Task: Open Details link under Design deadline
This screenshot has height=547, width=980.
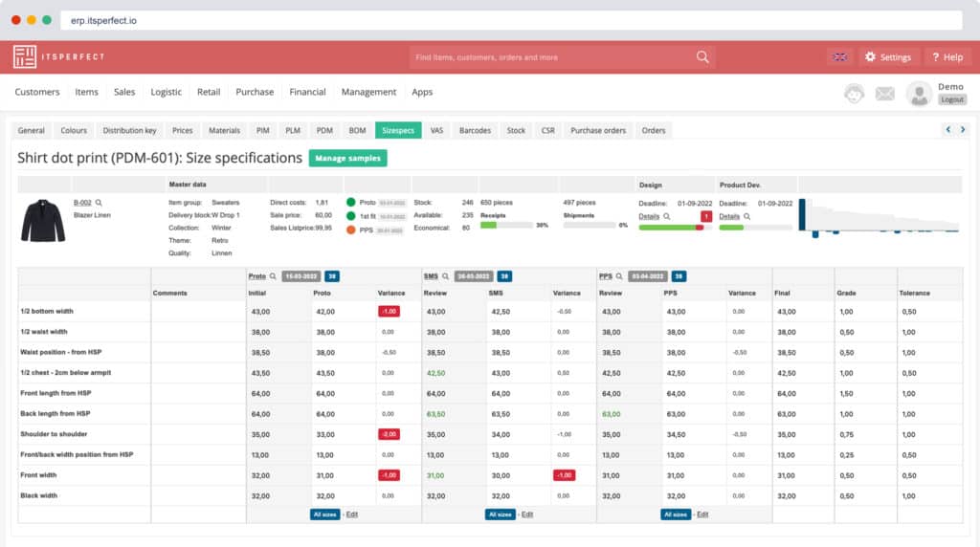Action: [649, 217]
